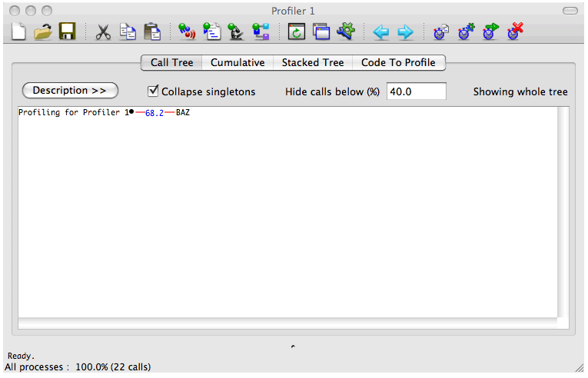Click the Paste clipboard icon
Image resolution: width=588 pixels, height=378 pixels.
(x=153, y=31)
